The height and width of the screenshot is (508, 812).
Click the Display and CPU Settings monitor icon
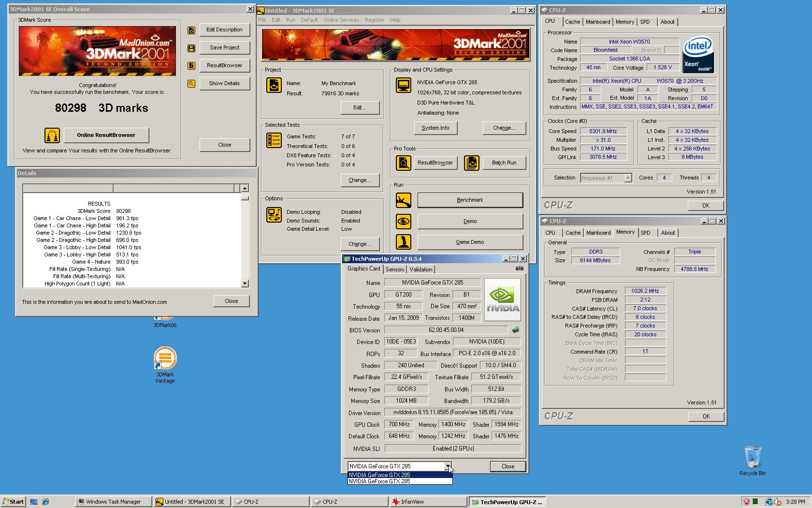[403, 85]
